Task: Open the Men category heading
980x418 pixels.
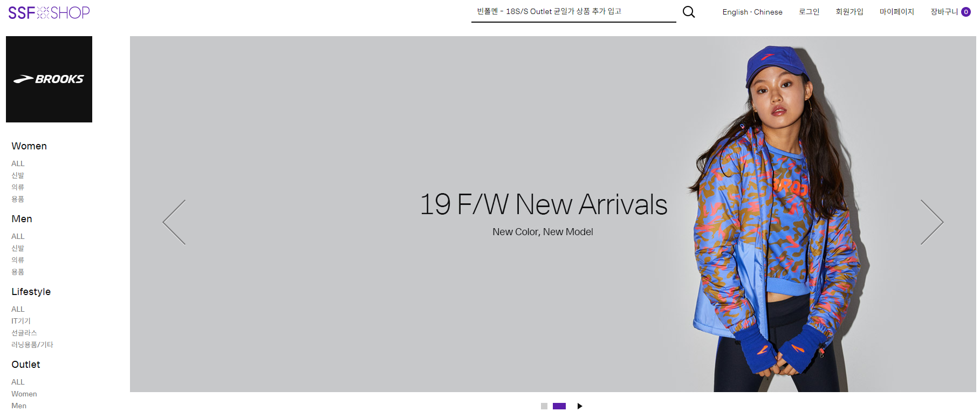Action: 22,219
